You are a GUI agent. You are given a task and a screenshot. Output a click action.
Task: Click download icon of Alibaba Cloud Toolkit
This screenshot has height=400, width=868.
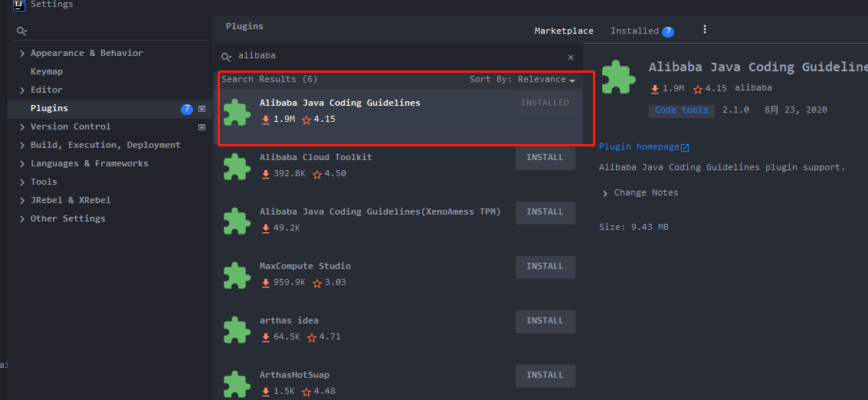(x=266, y=174)
